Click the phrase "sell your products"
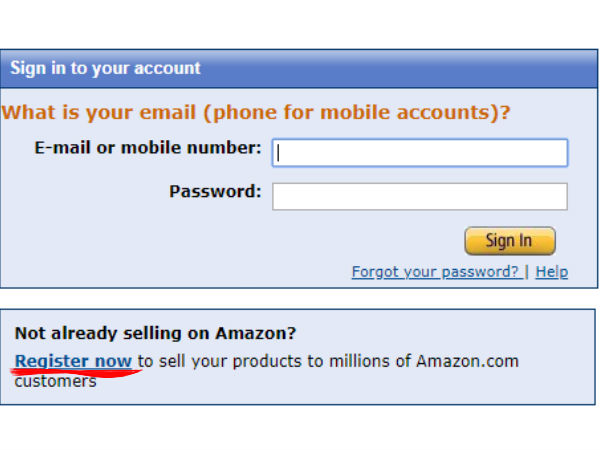The width and height of the screenshot is (600, 450). pyautogui.click(x=214, y=361)
